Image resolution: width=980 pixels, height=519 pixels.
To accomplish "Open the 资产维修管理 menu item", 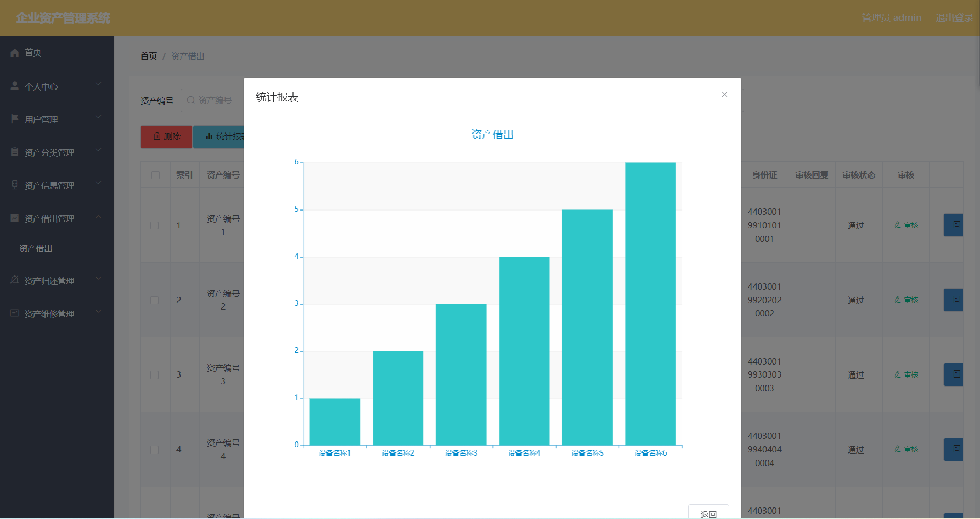I will pyautogui.click(x=57, y=313).
